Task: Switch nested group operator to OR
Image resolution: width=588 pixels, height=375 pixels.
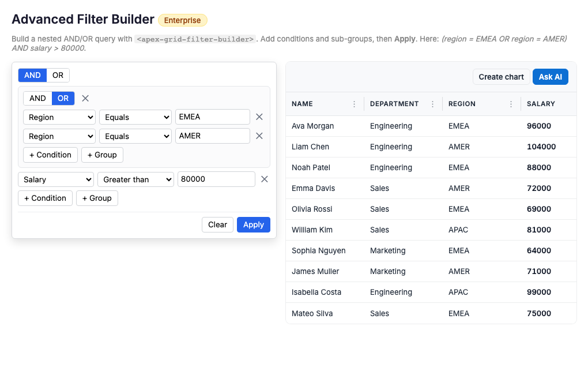Action: [63, 98]
